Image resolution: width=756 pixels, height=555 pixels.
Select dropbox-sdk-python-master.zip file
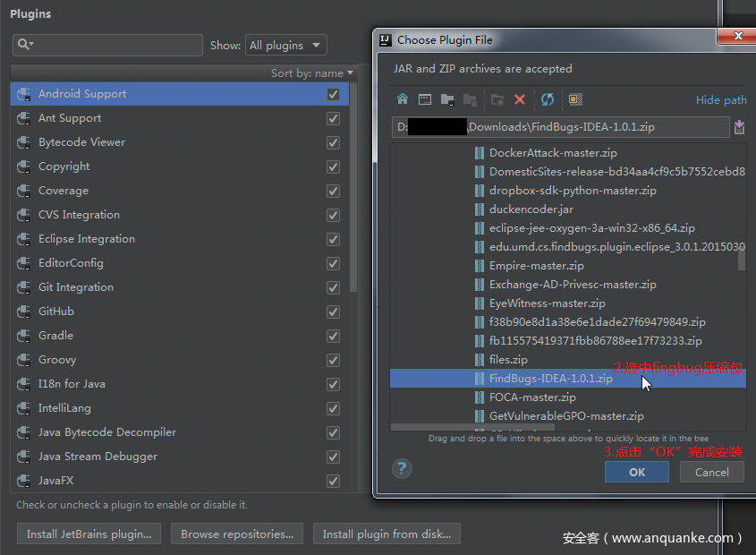point(573,191)
